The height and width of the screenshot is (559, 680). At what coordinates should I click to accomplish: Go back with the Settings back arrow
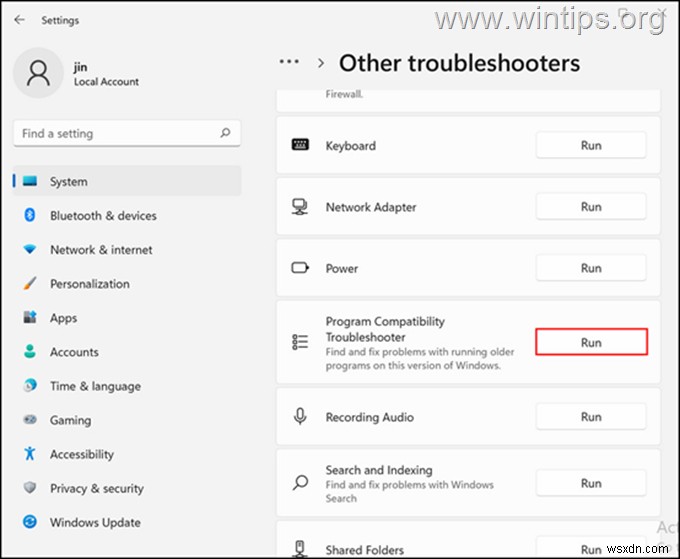coord(20,20)
